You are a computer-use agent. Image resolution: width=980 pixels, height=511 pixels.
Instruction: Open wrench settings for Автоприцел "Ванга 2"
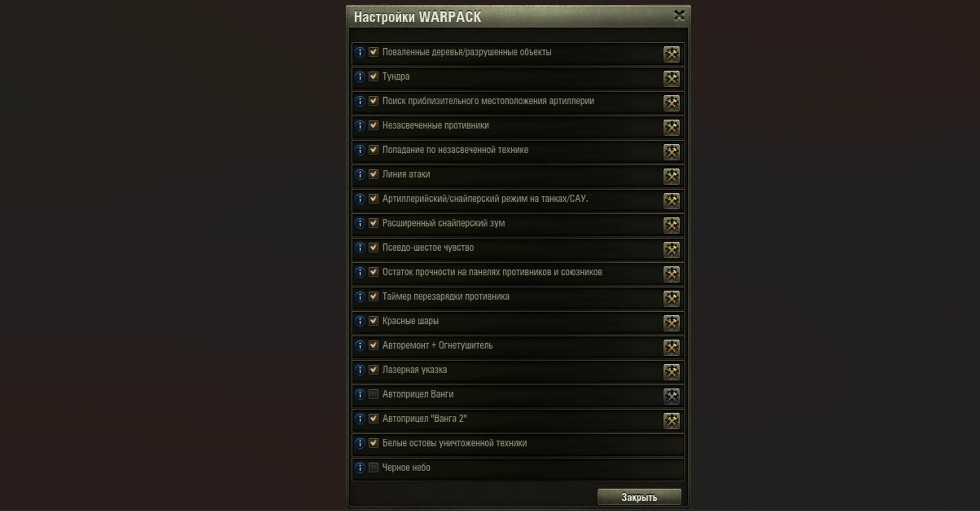(671, 421)
